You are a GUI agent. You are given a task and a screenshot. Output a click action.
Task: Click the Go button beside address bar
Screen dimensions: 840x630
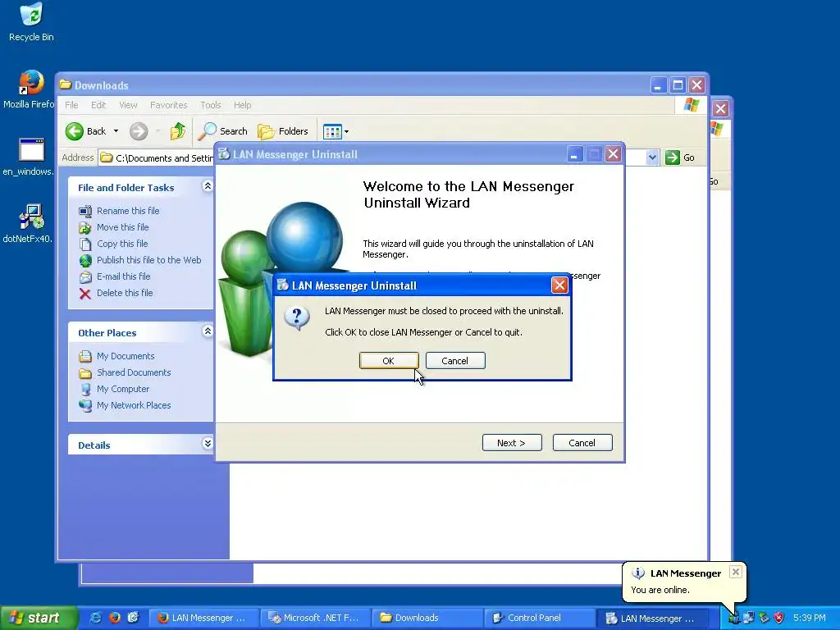click(x=680, y=157)
